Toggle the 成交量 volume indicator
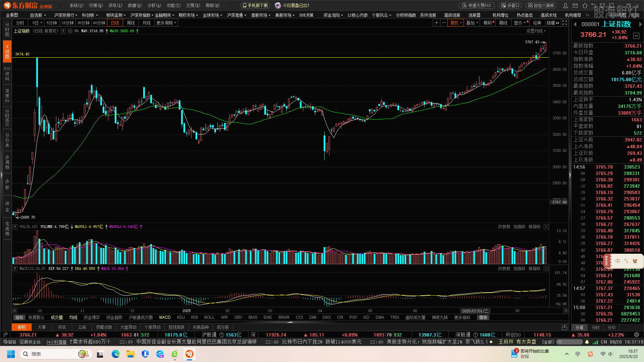The height and width of the screenshot is (362, 644). (57, 317)
